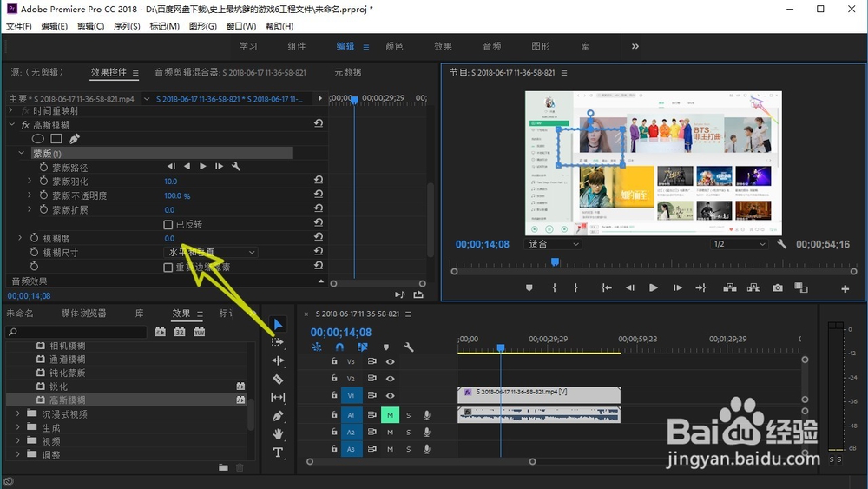The width and height of the screenshot is (868, 489).
Task: Step back one frame
Action: click(x=630, y=288)
